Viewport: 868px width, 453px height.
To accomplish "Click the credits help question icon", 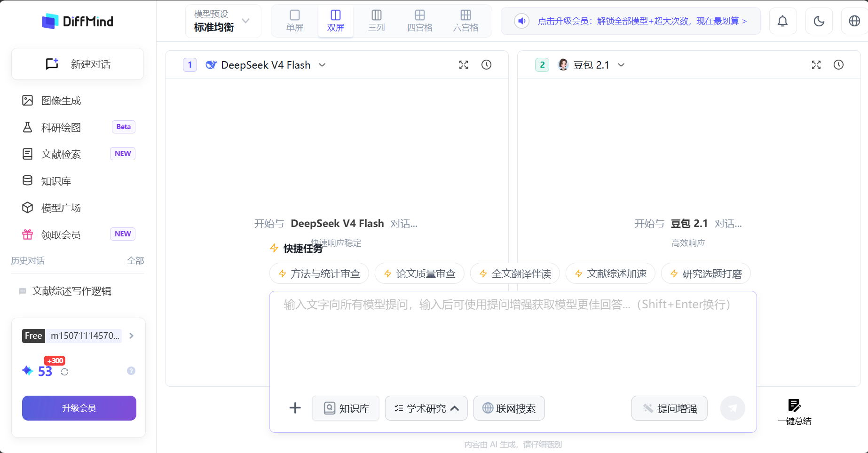I will coord(131,371).
